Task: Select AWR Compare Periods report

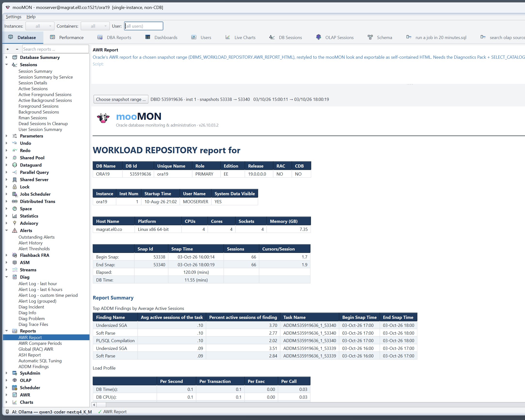Action: click(40, 343)
